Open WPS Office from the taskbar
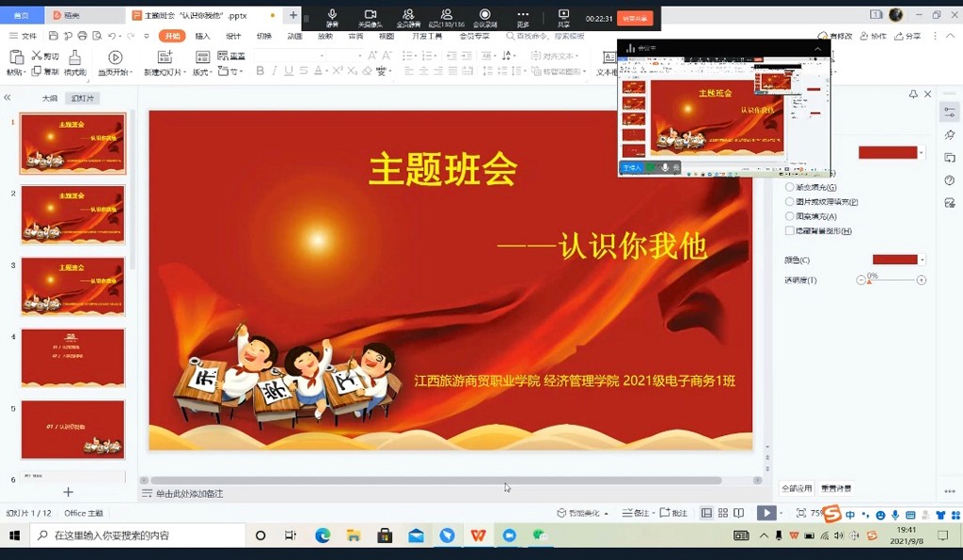 point(478,536)
